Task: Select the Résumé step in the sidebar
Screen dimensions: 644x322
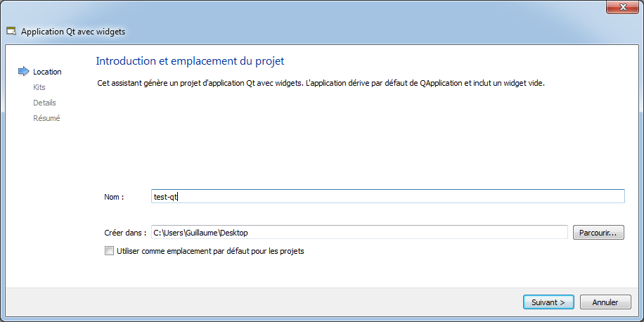Action: click(x=46, y=118)
